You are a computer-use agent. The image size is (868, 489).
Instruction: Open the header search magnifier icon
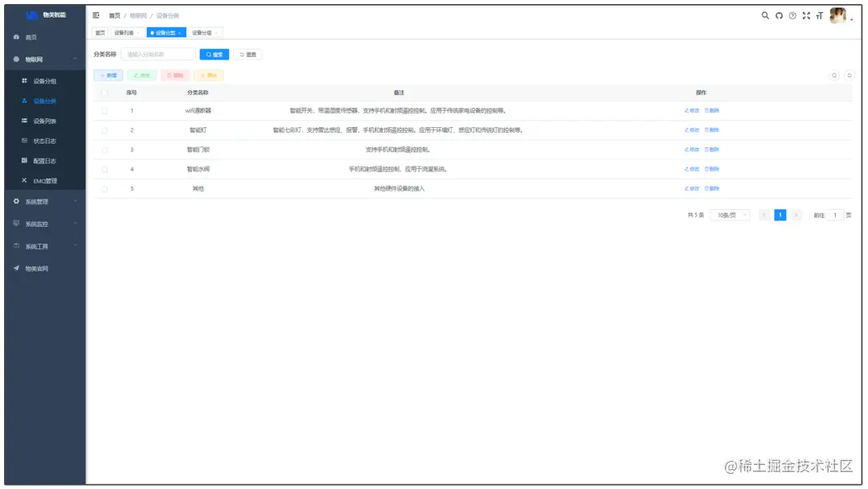pyautogui.click(x=765, y=15)
